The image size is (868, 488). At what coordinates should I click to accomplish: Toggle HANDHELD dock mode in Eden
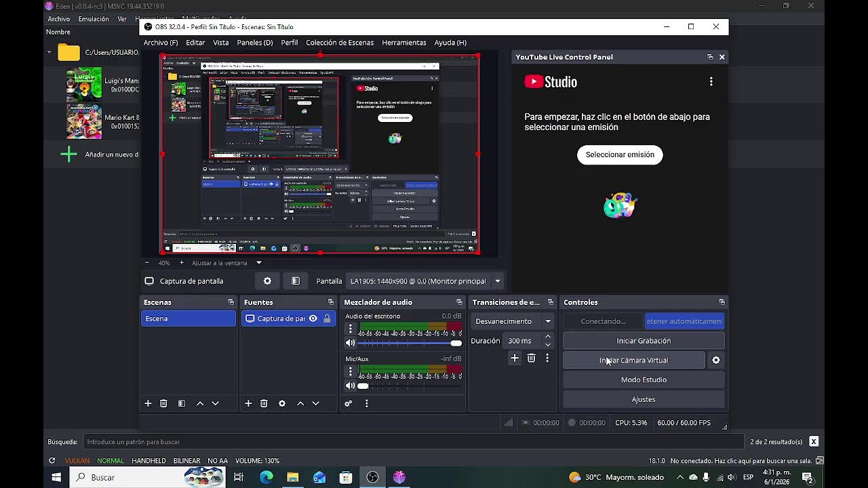149,461
